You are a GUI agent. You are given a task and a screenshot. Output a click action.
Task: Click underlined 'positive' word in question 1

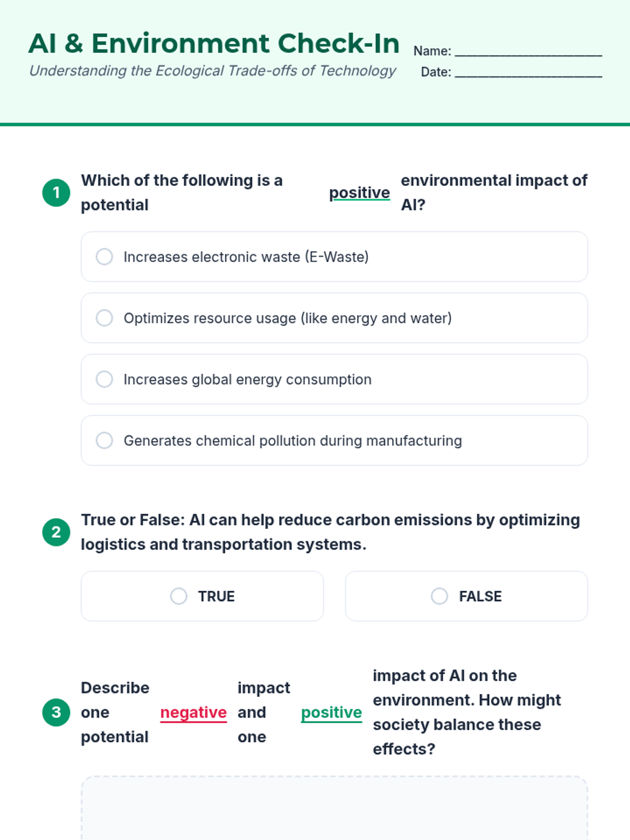(359, 193)
